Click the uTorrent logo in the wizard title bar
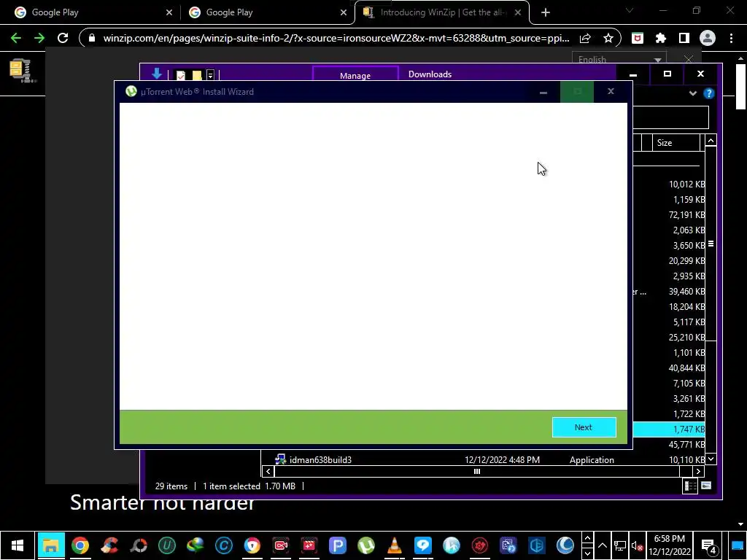Image resolution: width=747 pixels, height=560 pixels. click(131, 91)
